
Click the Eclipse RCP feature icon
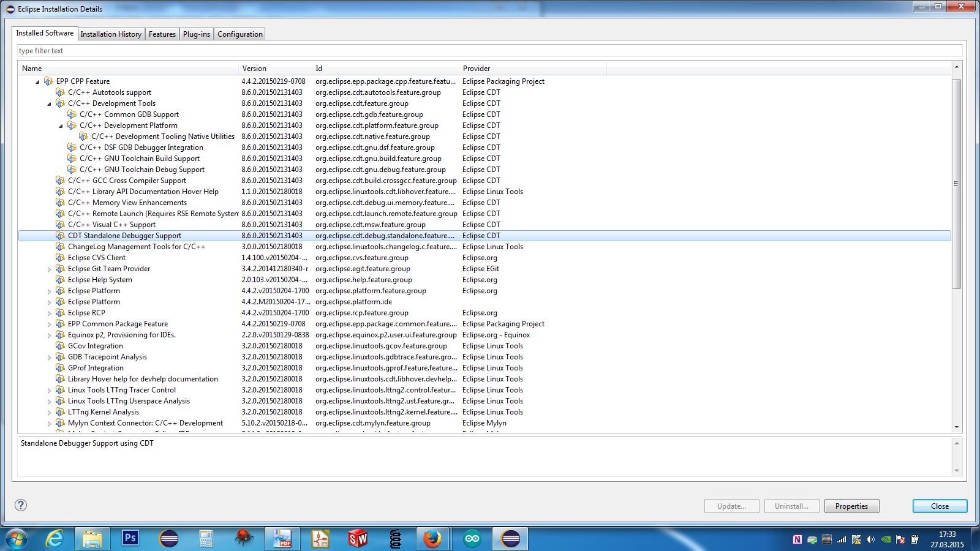pyautogui.click(x=60, y=313)
